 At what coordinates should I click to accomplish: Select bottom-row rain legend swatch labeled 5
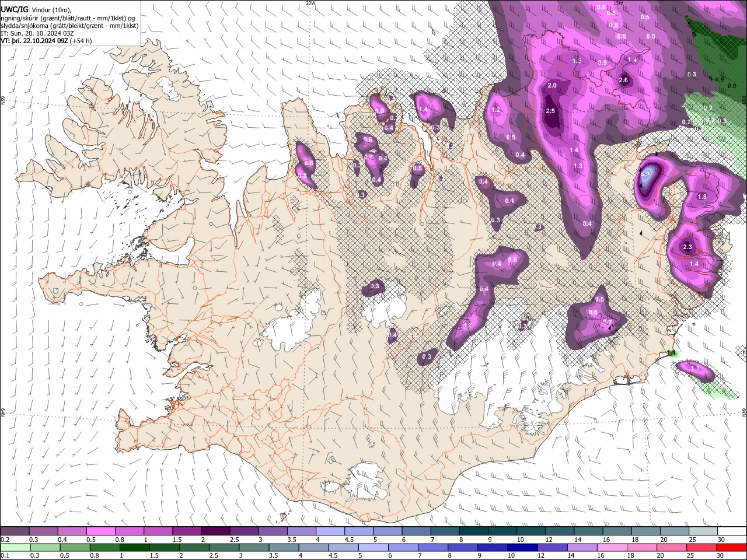tap(373, 547)
